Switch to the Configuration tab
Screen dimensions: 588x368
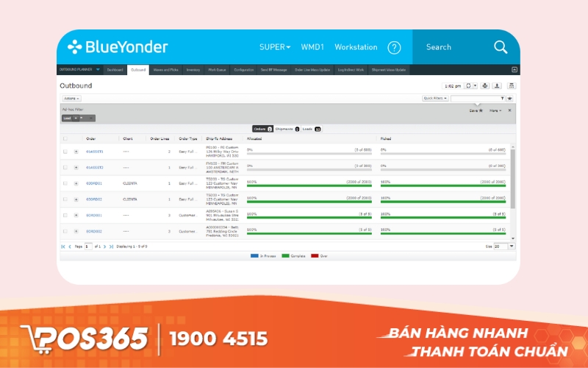coord(244,70)
